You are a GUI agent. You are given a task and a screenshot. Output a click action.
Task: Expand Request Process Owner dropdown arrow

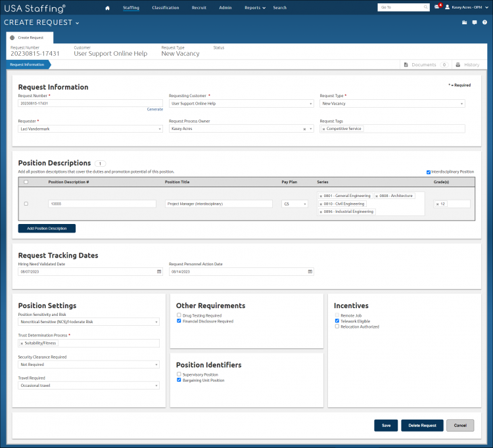click(311, 129)
